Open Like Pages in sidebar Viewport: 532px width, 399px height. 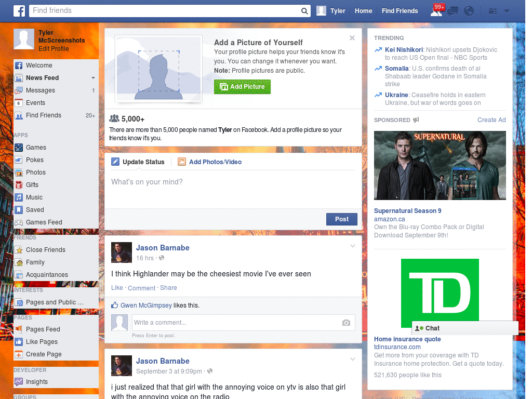pyautogui.click(x=56, y=342)
